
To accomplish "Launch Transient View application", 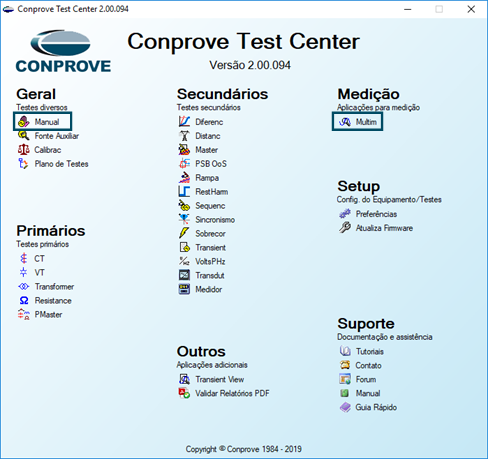I will (x=220, y=379).
